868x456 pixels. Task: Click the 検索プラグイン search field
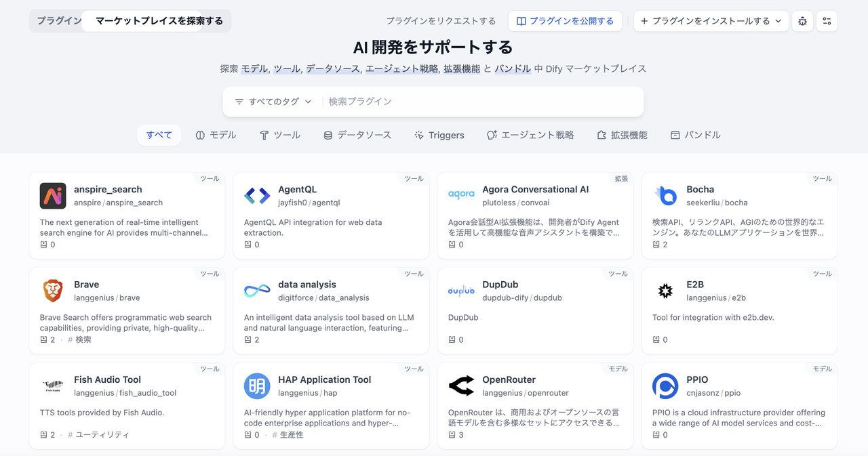(x=481, y=102)
